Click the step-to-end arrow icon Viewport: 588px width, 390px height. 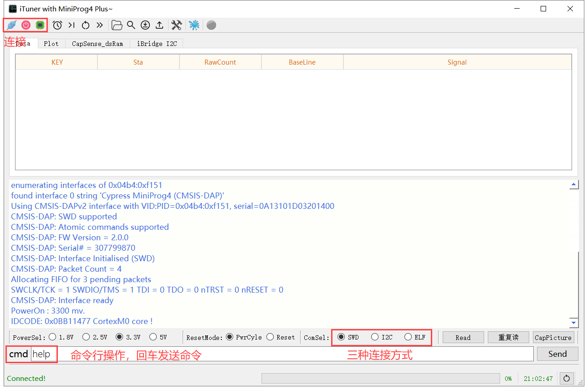(72, 25)
